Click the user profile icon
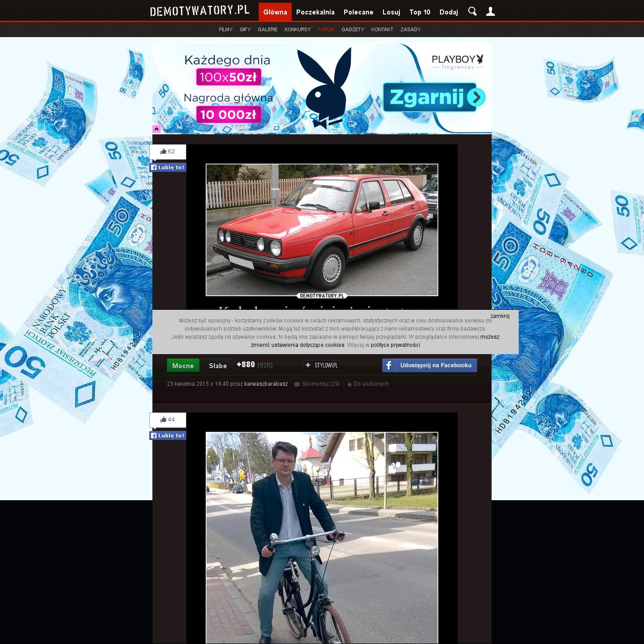 490,12
